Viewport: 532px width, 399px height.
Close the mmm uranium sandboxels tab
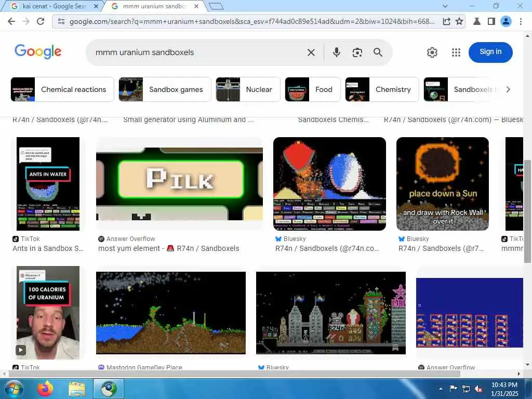pyautogui.click(x=196, y=6)
